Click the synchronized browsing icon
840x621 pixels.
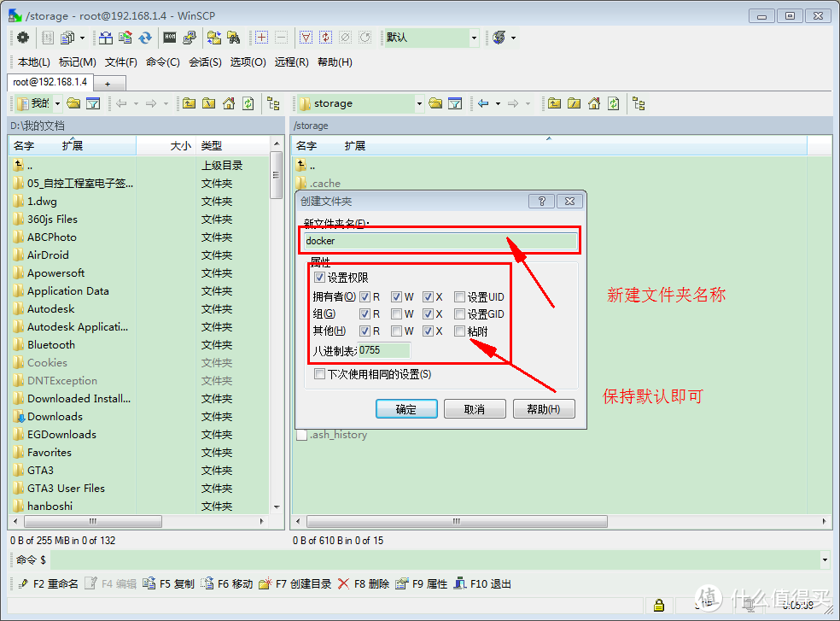pyautogui.click(x=214, y=38)
